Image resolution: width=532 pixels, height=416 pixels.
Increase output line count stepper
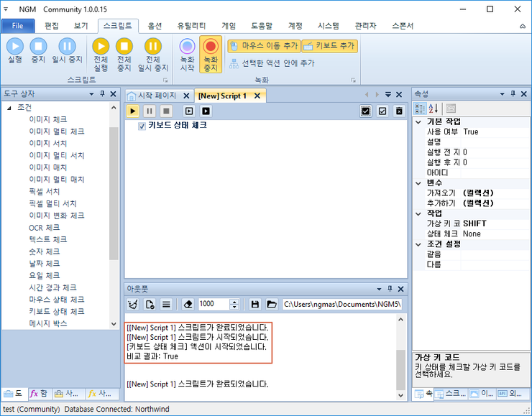234,302
